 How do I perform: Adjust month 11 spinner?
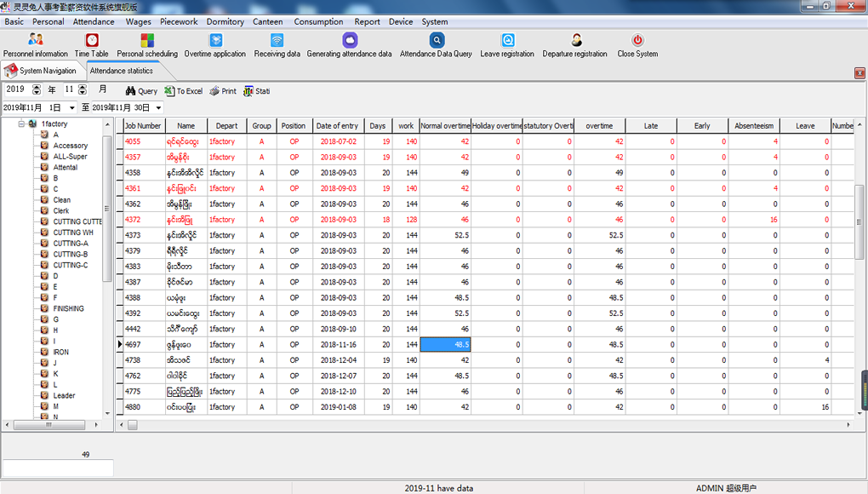click(82, 89)
